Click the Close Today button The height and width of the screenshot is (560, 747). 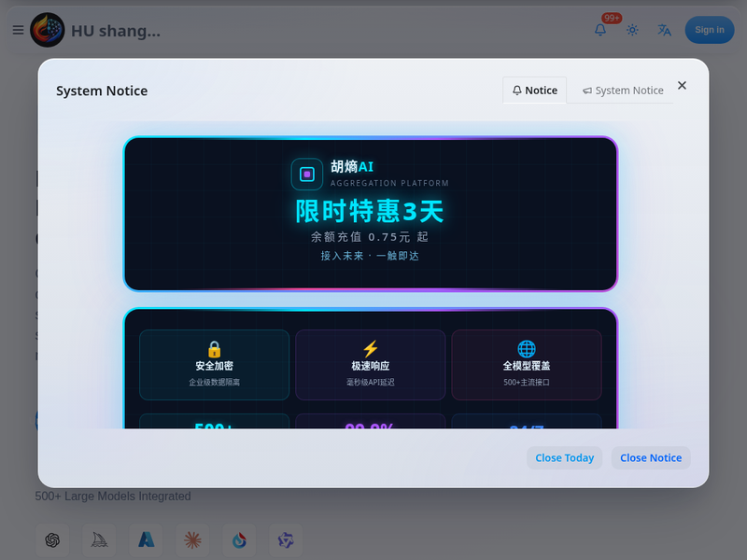[x=565, y=457]
